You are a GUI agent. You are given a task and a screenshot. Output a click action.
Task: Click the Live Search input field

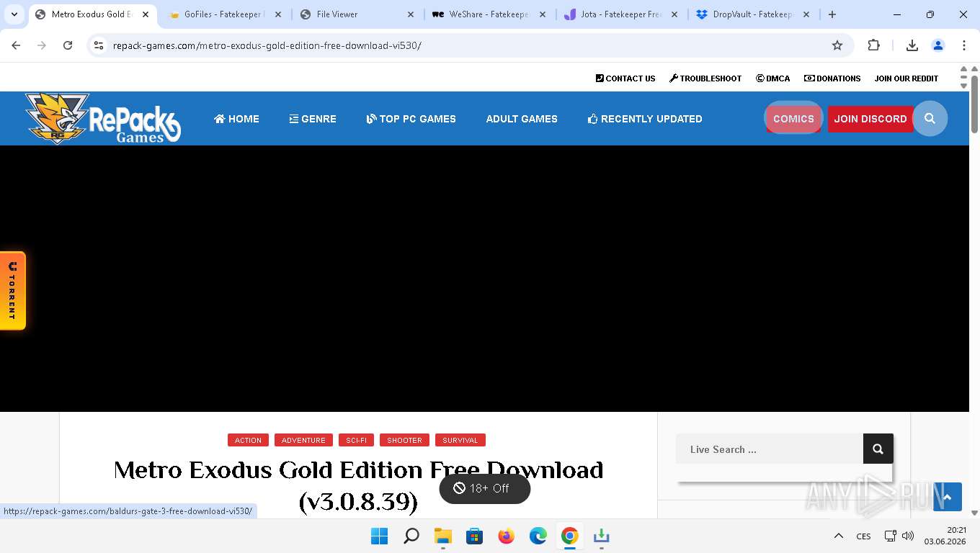tap(769, 449)
